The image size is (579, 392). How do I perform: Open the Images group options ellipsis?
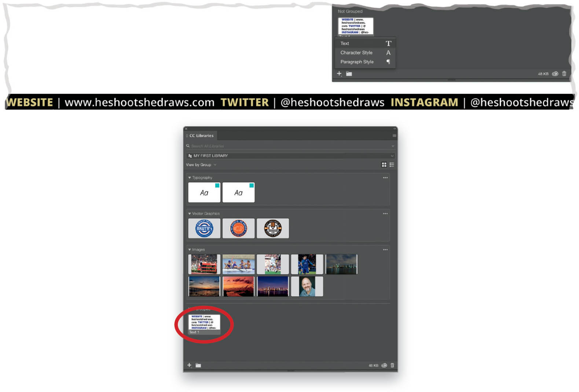click(385, 249)
